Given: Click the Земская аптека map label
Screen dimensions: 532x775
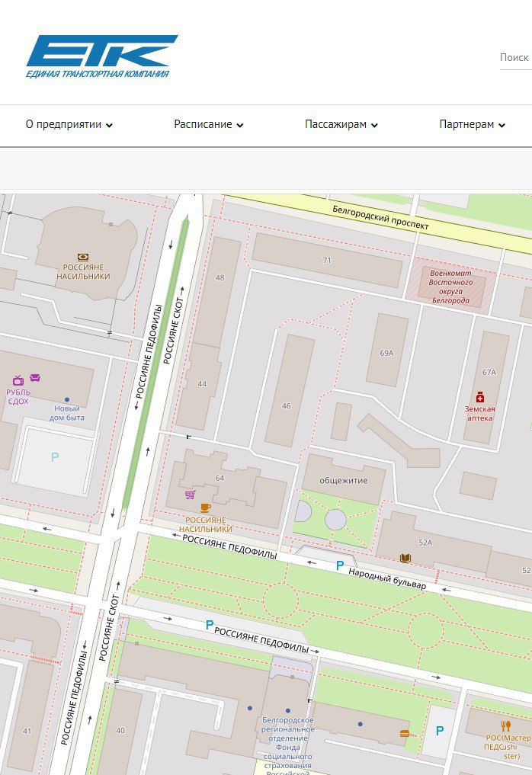Looking at the screenshot, I should point(479,413).
